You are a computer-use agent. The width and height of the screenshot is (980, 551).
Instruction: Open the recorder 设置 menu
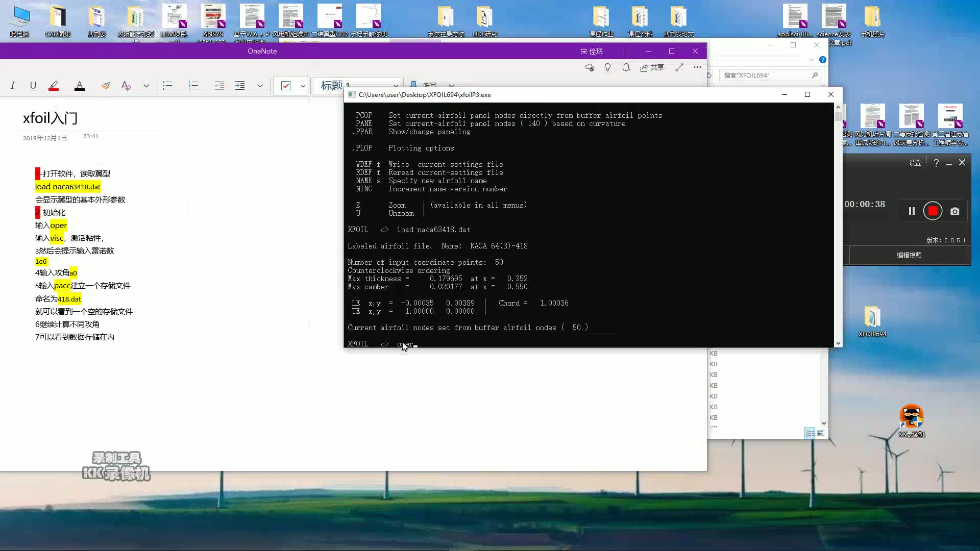click(915, 163)
